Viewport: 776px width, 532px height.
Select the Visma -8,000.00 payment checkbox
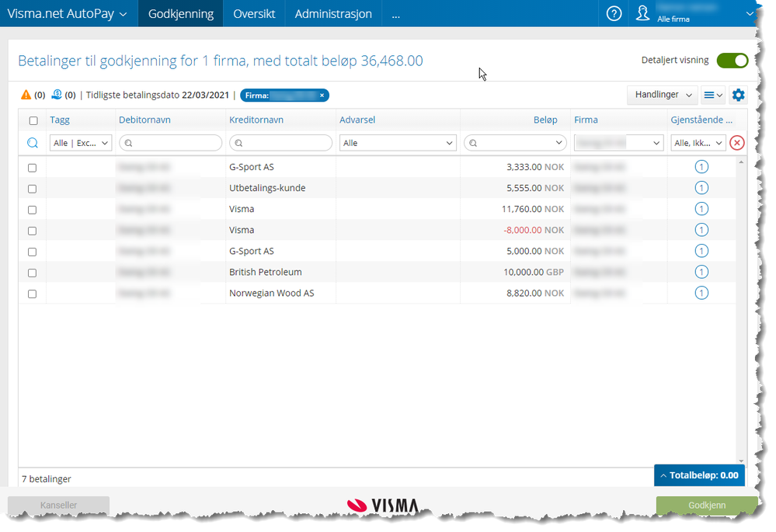pyautogui.click(x=32, y=231)
